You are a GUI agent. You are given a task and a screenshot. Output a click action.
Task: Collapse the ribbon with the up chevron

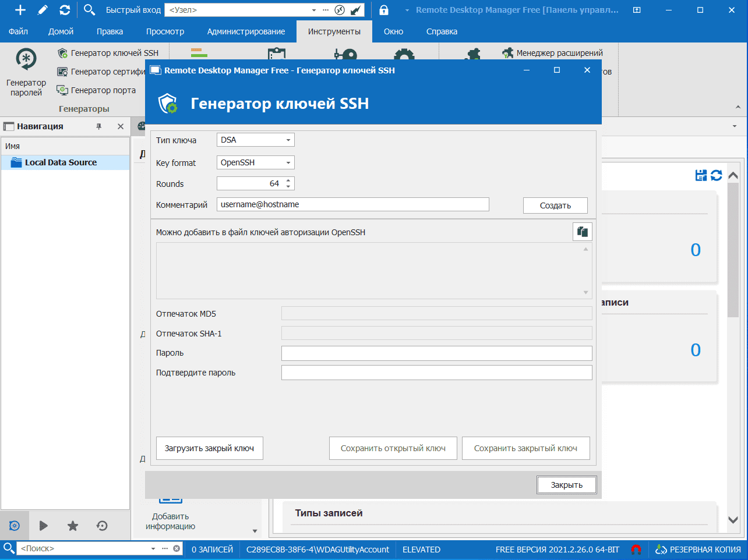(x=738, y=107)
